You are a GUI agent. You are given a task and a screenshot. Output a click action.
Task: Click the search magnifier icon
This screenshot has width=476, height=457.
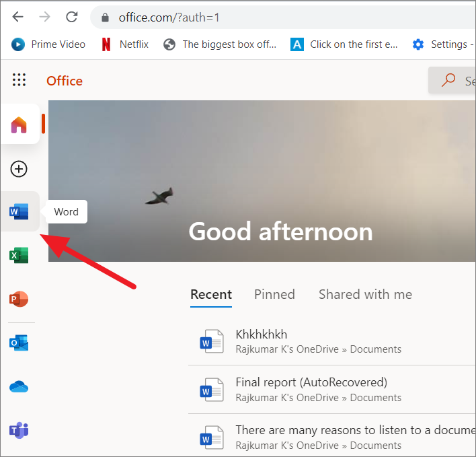(x=448, y=81)
